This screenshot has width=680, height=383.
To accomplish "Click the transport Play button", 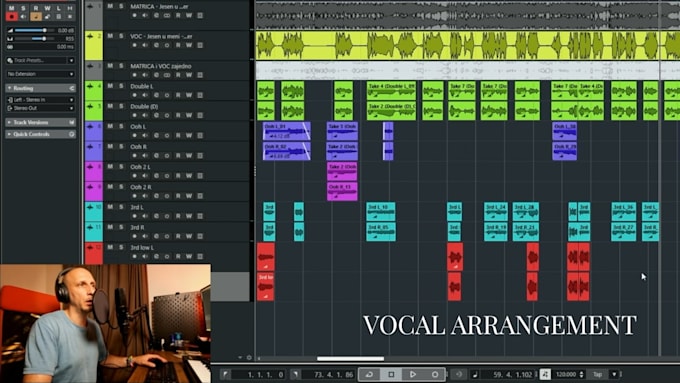I will click(x=413, y=374).
